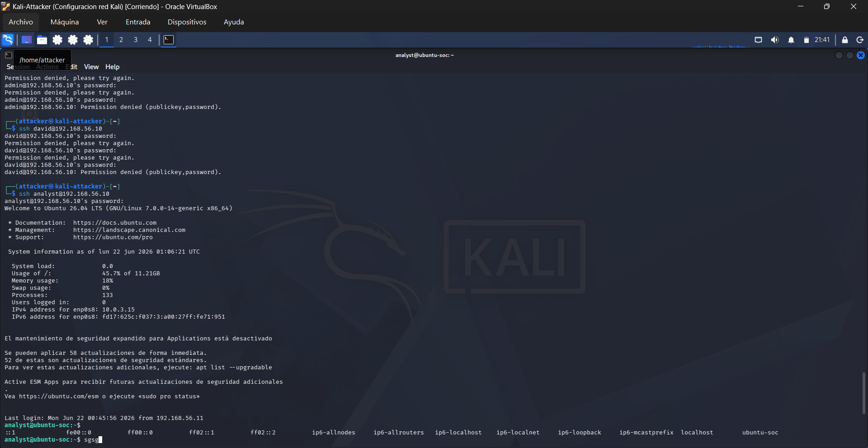Click the https://ubuntu.com/esm URL
The width and height of the screenshot is (868, 448).
tap(59, 396)
